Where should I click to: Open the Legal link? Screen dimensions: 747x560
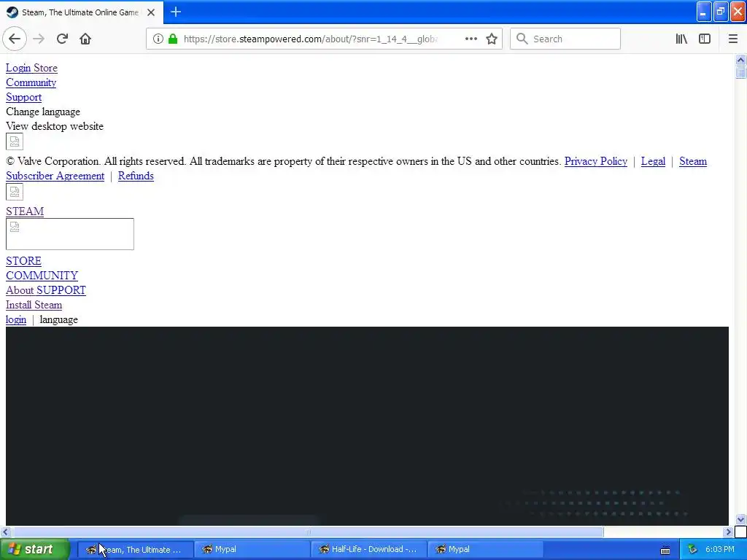[653, 161]
